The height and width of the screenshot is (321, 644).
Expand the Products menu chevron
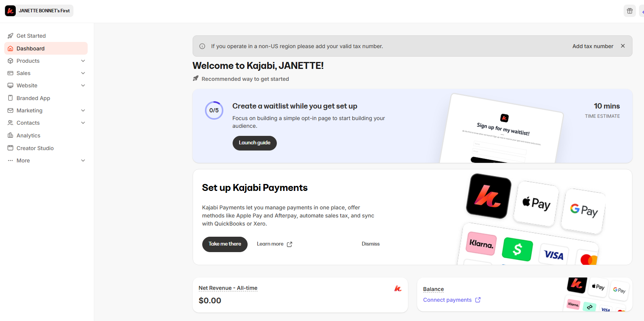83,61
